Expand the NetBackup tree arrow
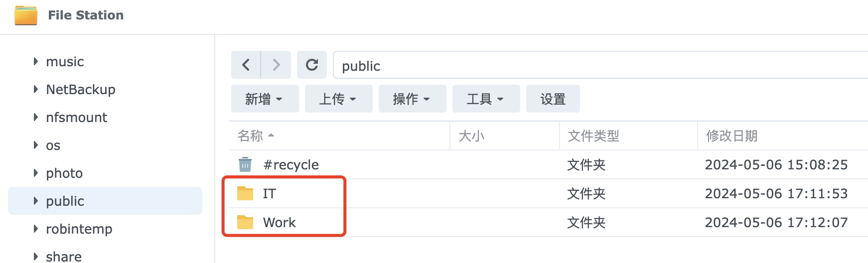Screen dimensions: 868x263 coord(35,89)
